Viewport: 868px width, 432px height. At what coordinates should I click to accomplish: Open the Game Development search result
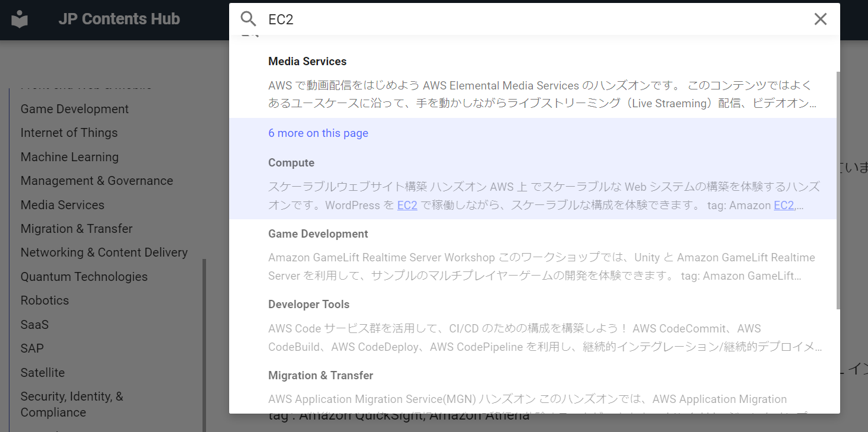533,255
